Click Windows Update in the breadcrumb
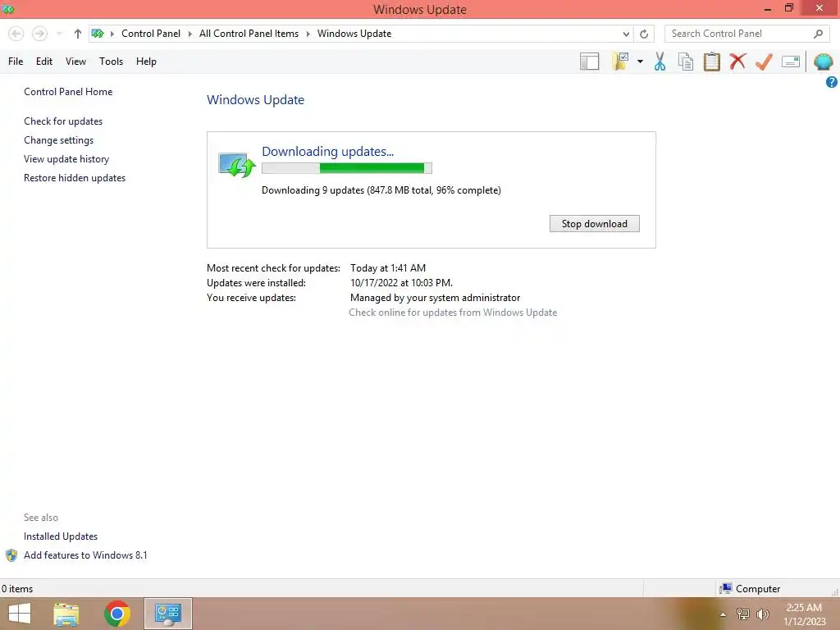Image resolution: width=840 pixels, height=630 pixels. tap(354, 34)
